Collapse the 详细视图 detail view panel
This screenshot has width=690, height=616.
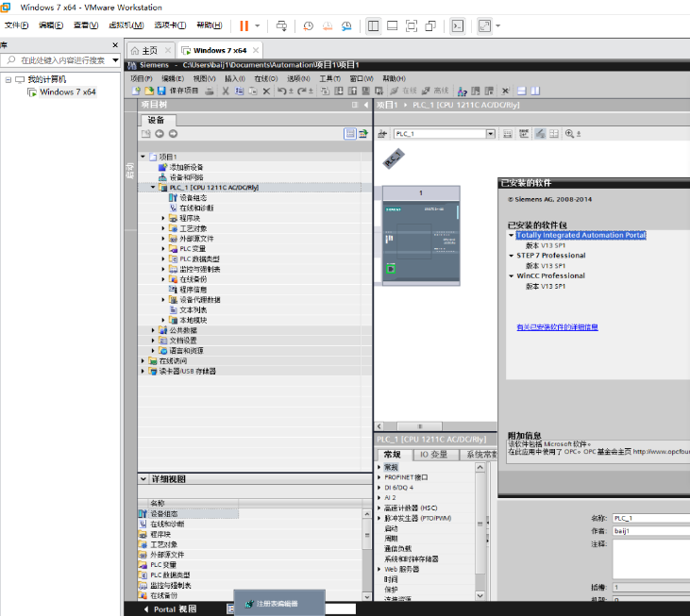(143, 479)
